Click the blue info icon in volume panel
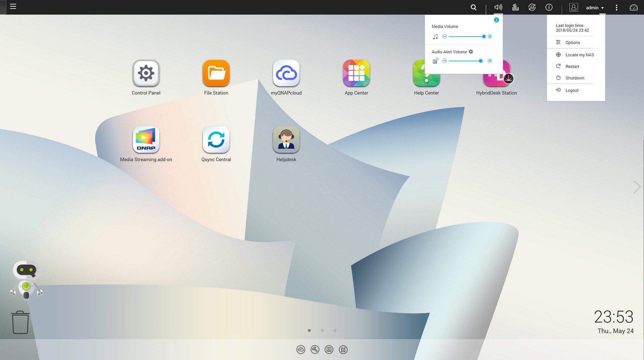Screen dimensions: 644x360 tap(496, 20)
